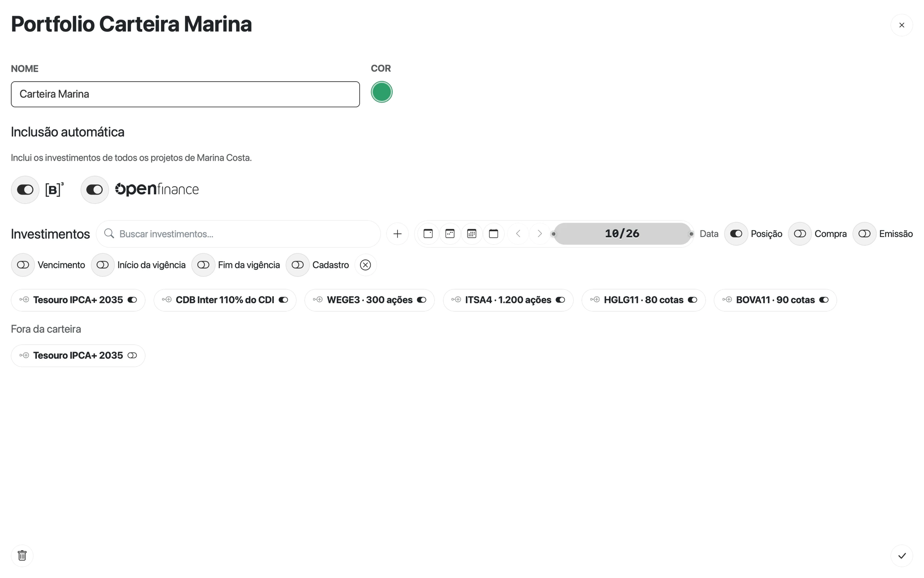Image resolution: width=924 pixels, height=578 pixels.
Task: Click the Buscar investimentos search field
Action: coord(238,234)
